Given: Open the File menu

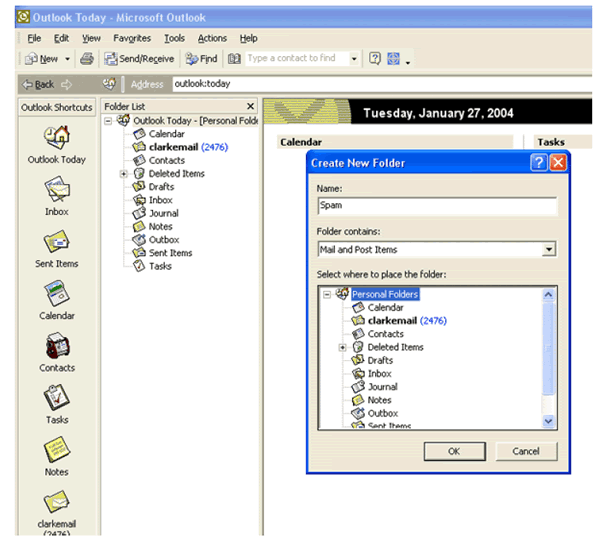Looking at the screenshot, I should (x=34, y=38).
